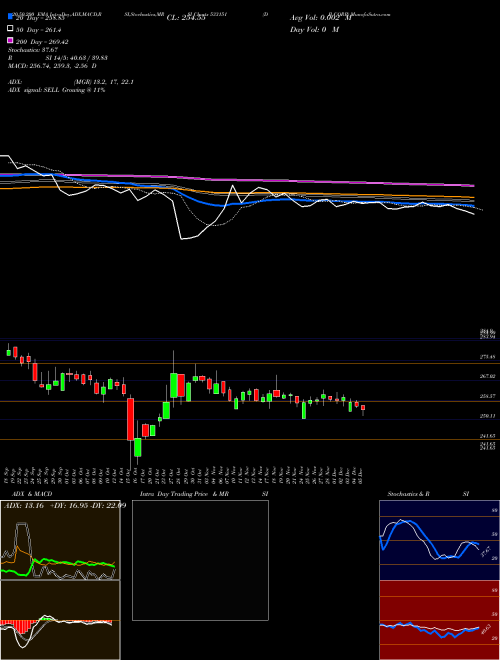This screenshot has width=500, height=660.
Task: Click the 'ADX signal: SELL Growing @ 11%' text
Action: click(x=56, y=90)
